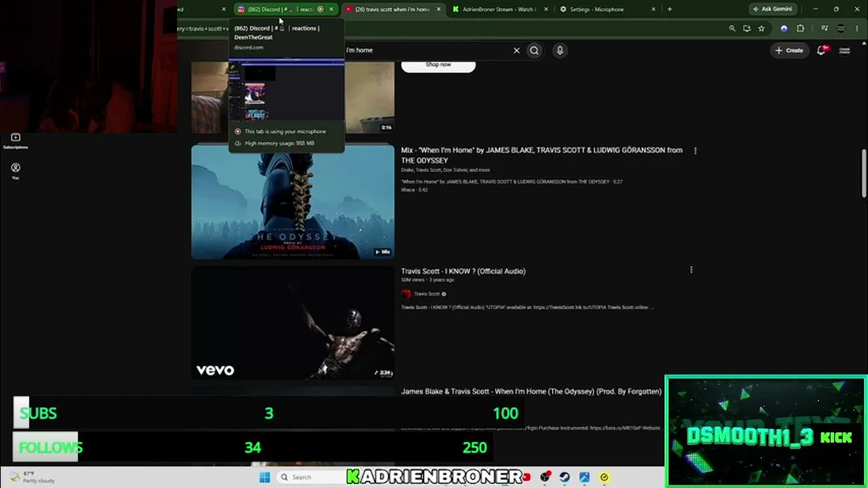The image size is (868, 488).
Task: Open Travis Scott - I KNOW ? title link
Action: [463, 271]
